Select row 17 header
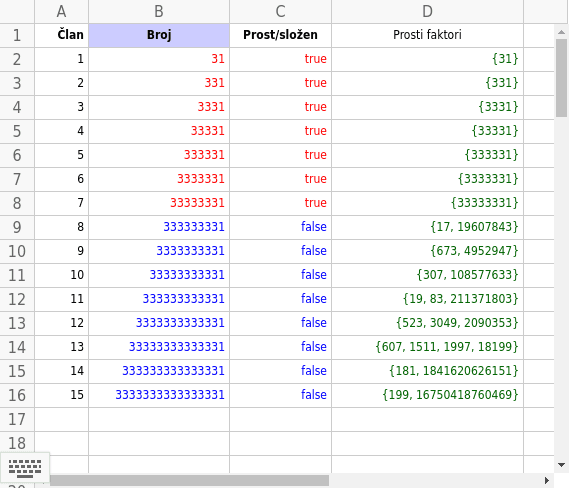Screen dimensions: 571x490 pyautogui.click(x=17, y=420)
